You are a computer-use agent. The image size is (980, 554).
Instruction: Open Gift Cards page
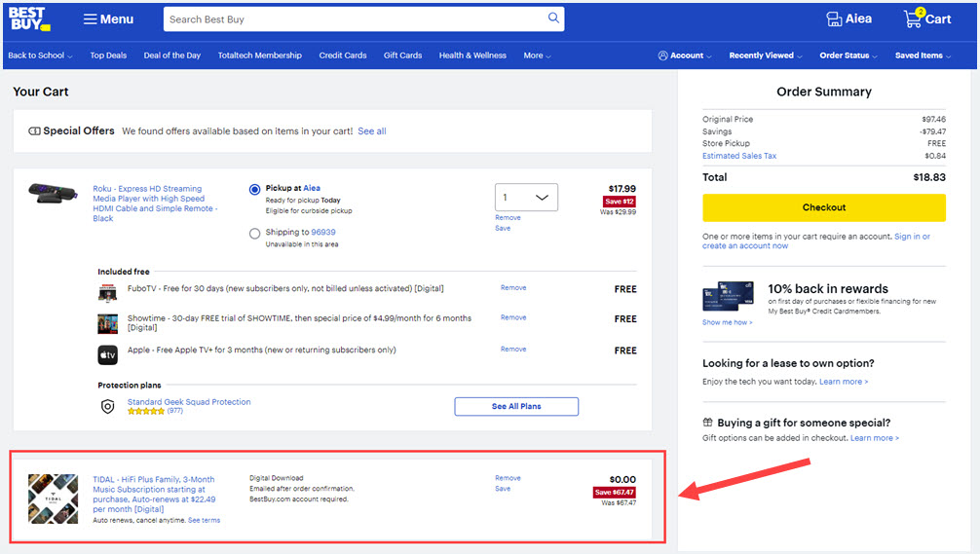pos(402,55)
